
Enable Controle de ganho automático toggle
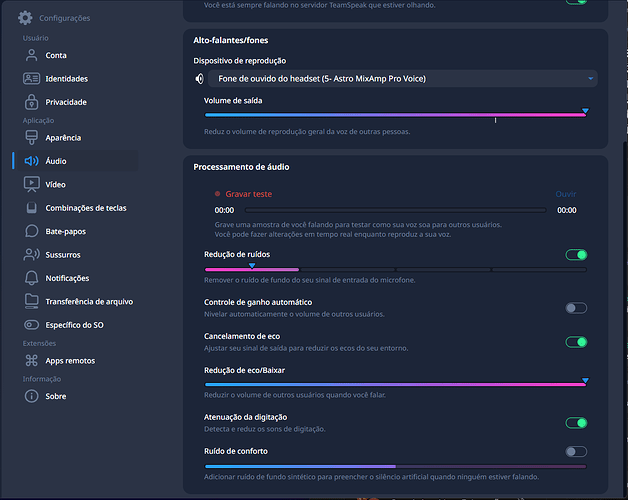click(576, 308)
